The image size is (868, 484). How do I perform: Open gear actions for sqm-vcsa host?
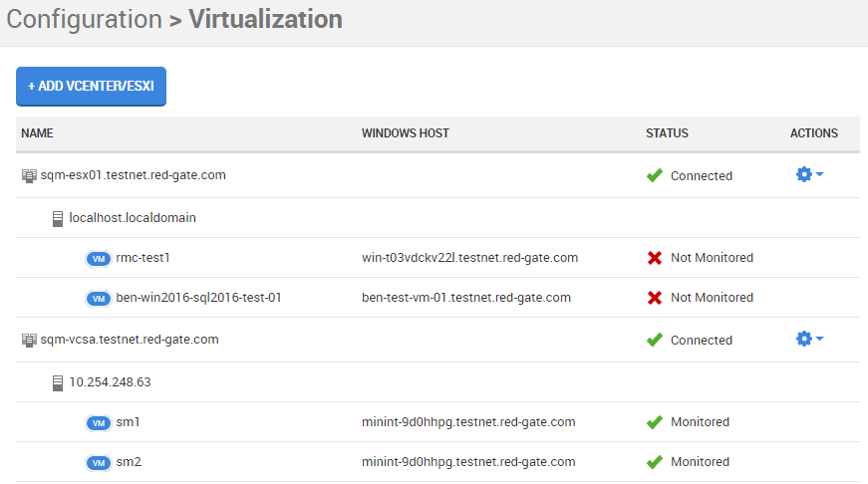[809, 339]
